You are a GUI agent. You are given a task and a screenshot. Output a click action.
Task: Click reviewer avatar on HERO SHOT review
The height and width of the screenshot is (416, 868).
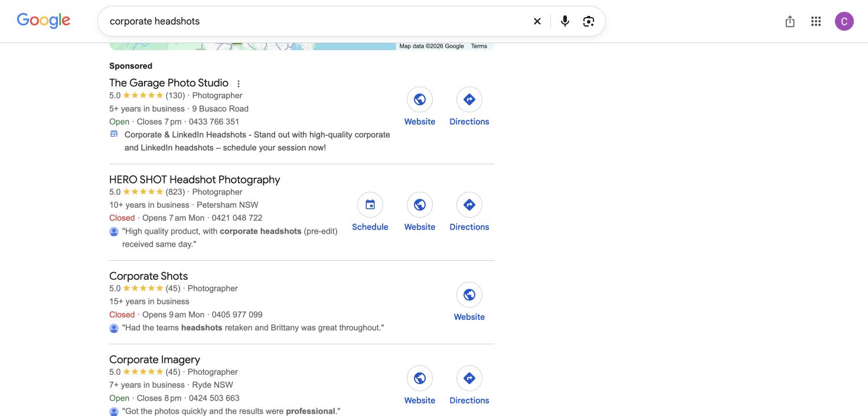coord(114,231)
